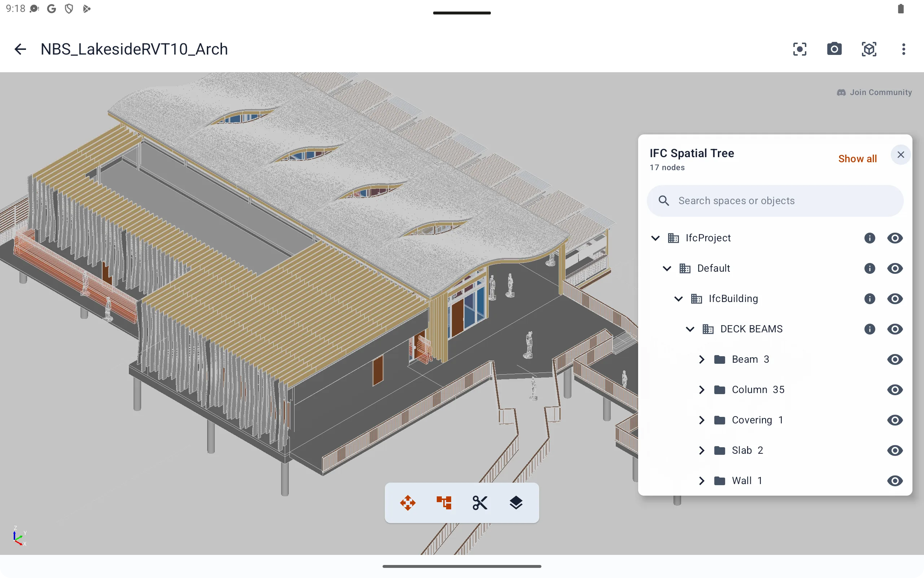Tap the Google icon in status bar
924x578 pixels.
pyautogui.click(x=52, y=9)
